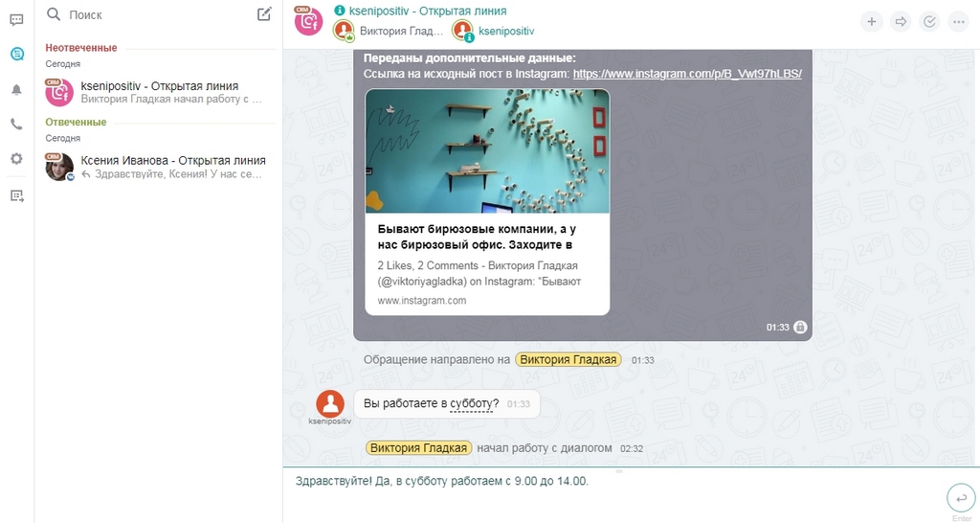Open the three-dots more menu
The width and height of the screenshot is (980, 523).
(x=959, y=22)
